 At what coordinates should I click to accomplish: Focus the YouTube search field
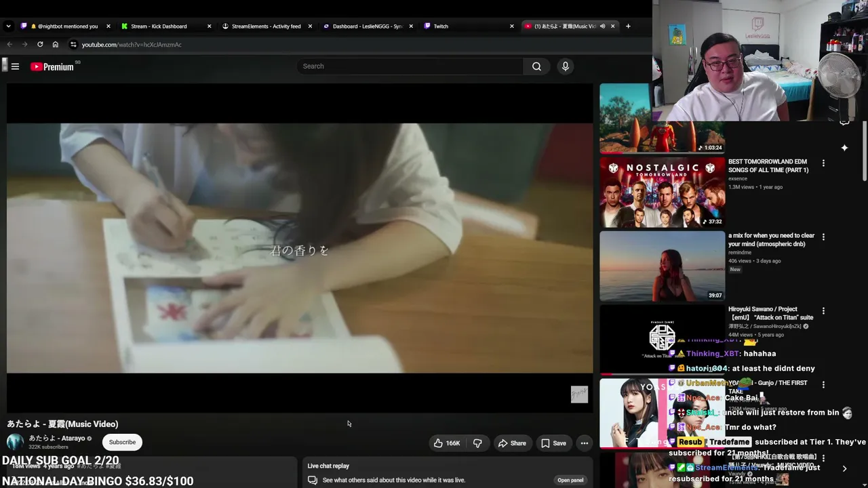pos(410,66)
